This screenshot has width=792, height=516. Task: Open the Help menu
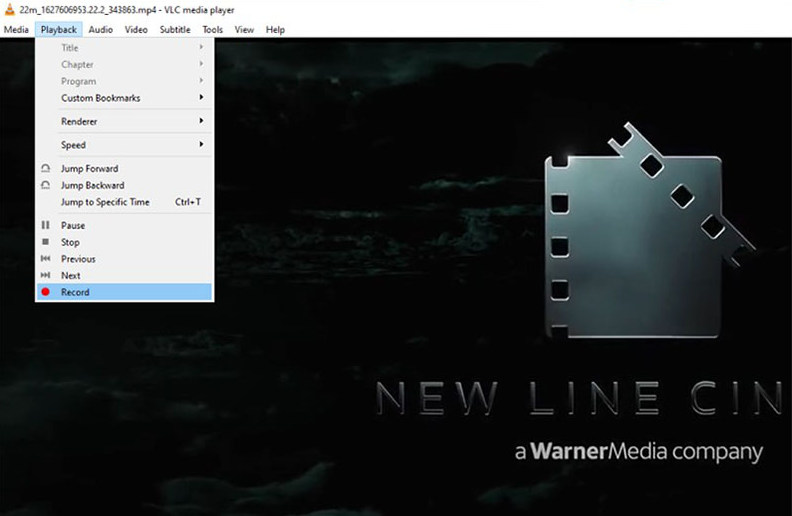click(275, 29)
